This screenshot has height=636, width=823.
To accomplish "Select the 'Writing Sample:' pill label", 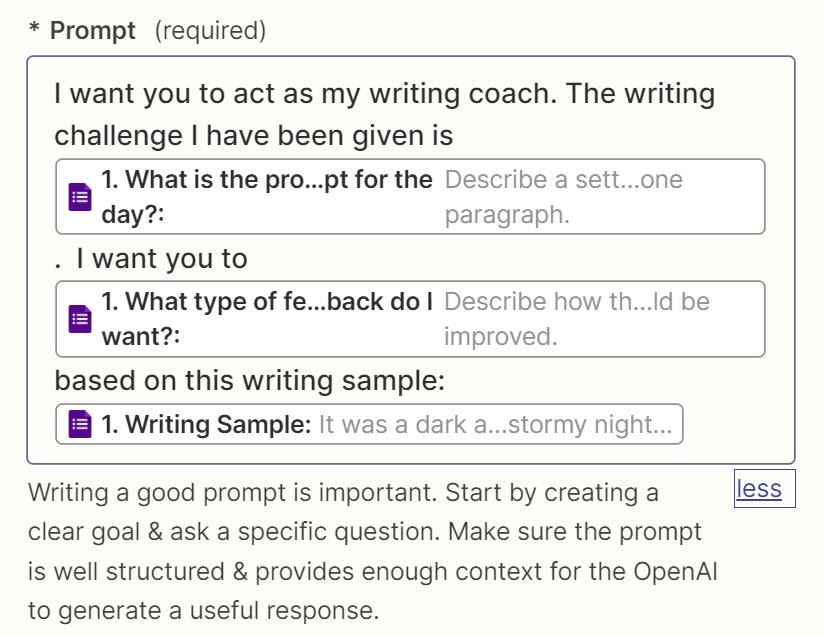I will 206,424.
